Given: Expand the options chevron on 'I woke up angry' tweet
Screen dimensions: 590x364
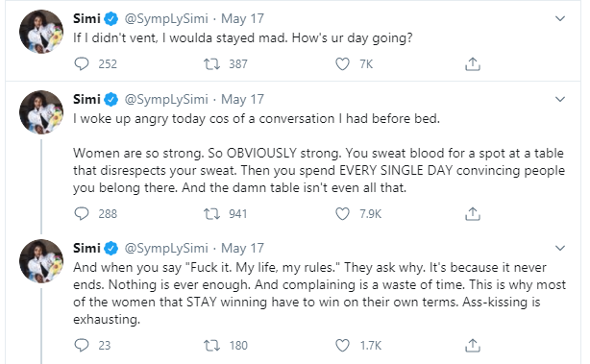Looking at the screenshot, I should [x=560, y=99].
